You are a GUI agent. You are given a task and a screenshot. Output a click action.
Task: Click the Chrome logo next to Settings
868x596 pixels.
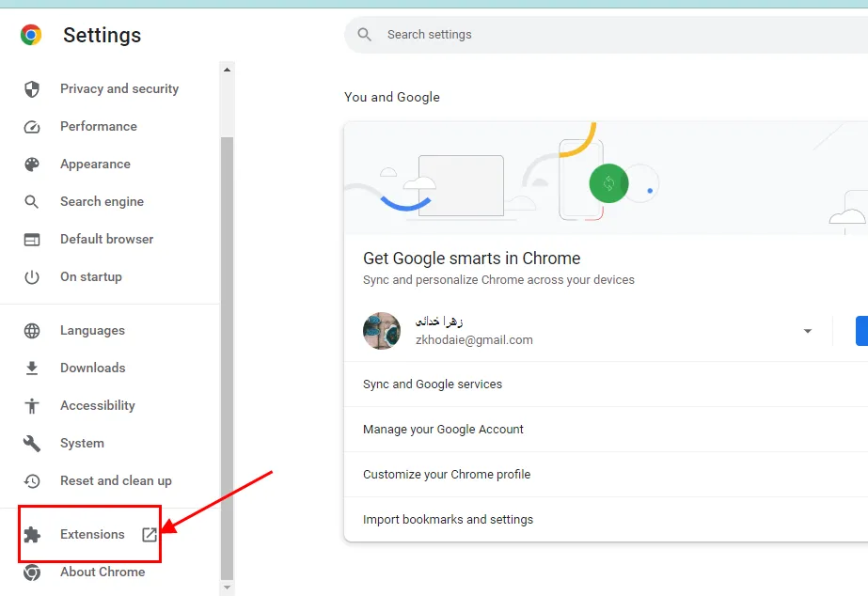click(x=31, y=35)
